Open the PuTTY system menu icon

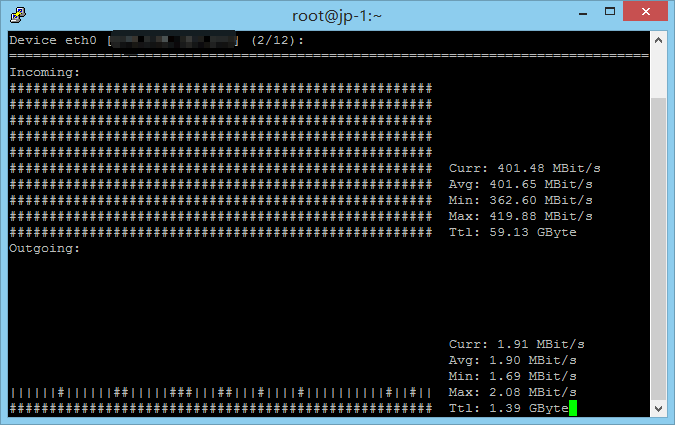(x=18, y=15)
